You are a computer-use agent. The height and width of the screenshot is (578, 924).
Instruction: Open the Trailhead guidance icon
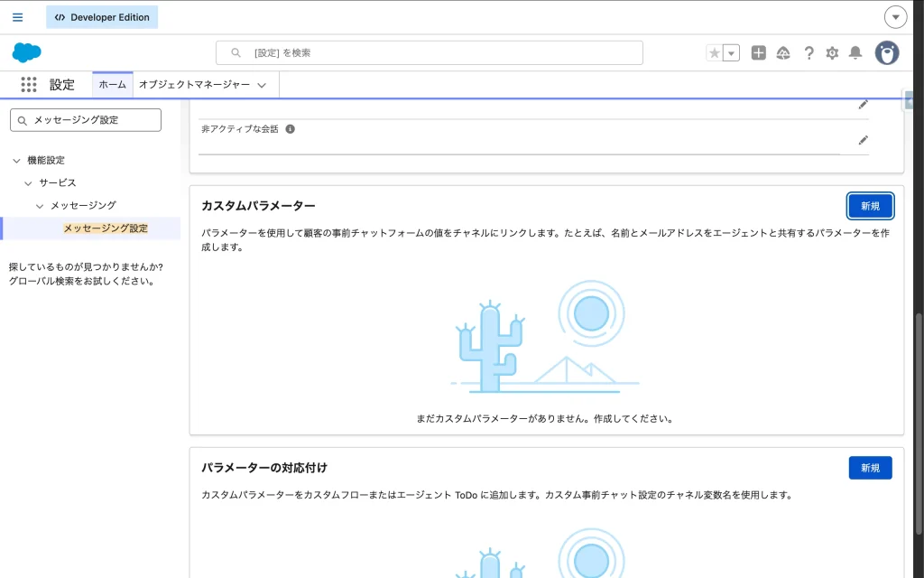783,53
